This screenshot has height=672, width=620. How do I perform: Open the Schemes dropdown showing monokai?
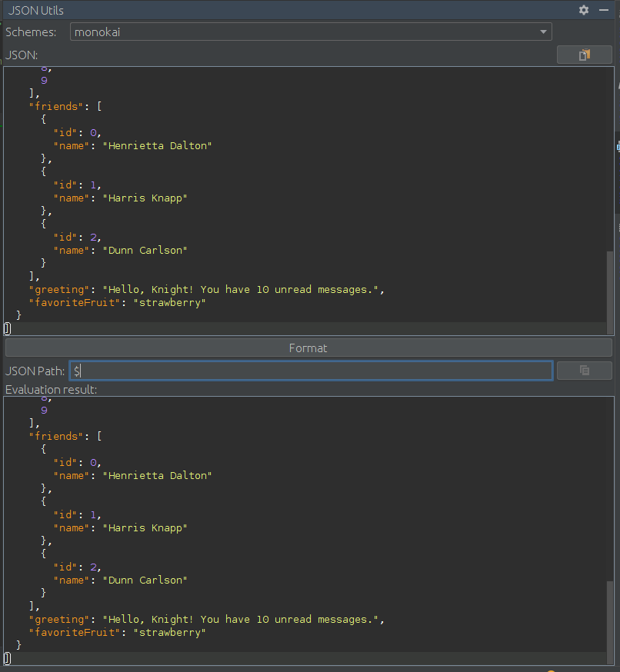311,32
